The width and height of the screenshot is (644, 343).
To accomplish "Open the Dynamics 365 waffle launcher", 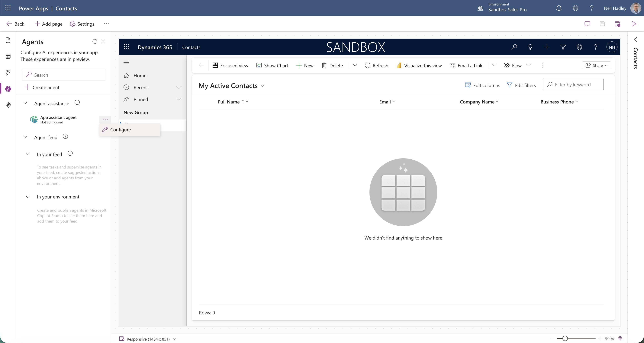I will pos(127,47).
